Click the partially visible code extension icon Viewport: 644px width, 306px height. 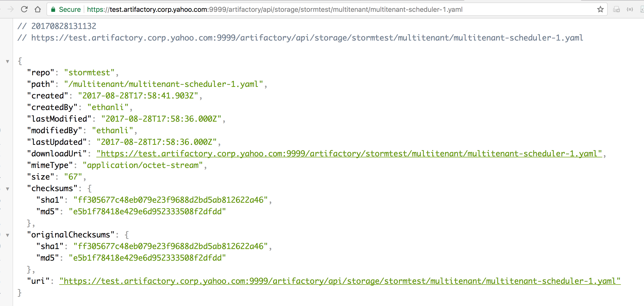[642, 9]
